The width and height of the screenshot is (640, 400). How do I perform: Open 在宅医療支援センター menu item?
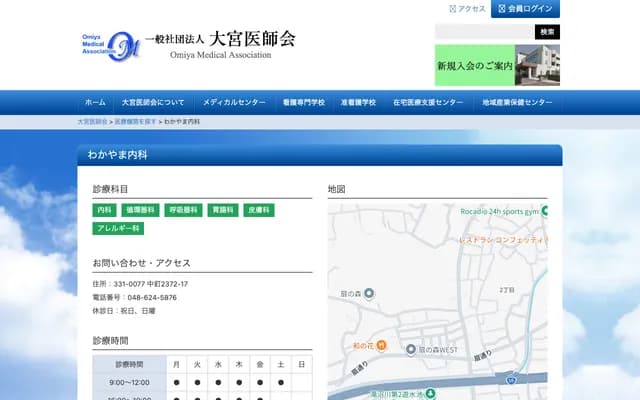pyautogui.click(x=428, y=102)
